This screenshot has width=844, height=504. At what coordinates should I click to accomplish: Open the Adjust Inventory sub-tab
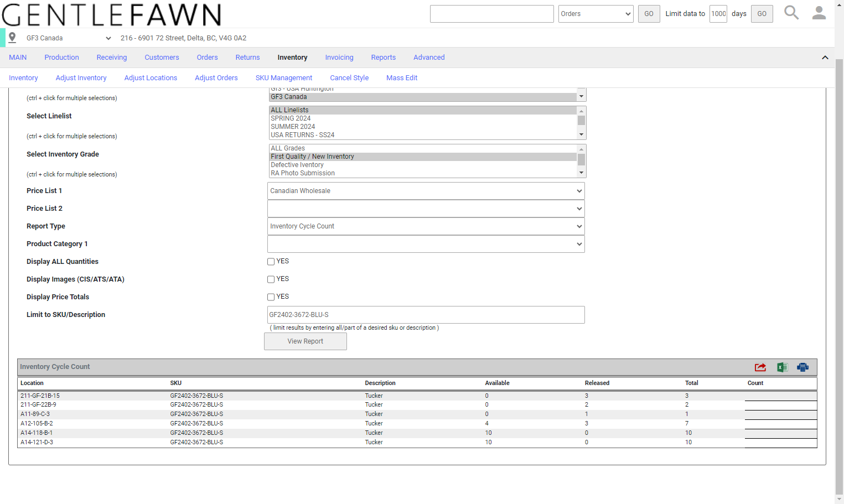coord(81,78)
